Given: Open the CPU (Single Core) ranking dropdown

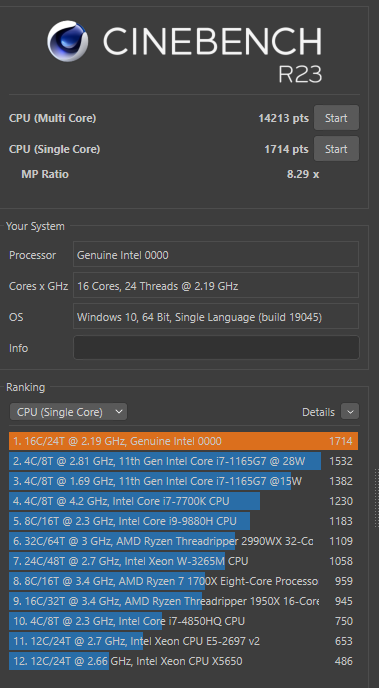Looking at the screenshot, I should (x=68, y=412).
